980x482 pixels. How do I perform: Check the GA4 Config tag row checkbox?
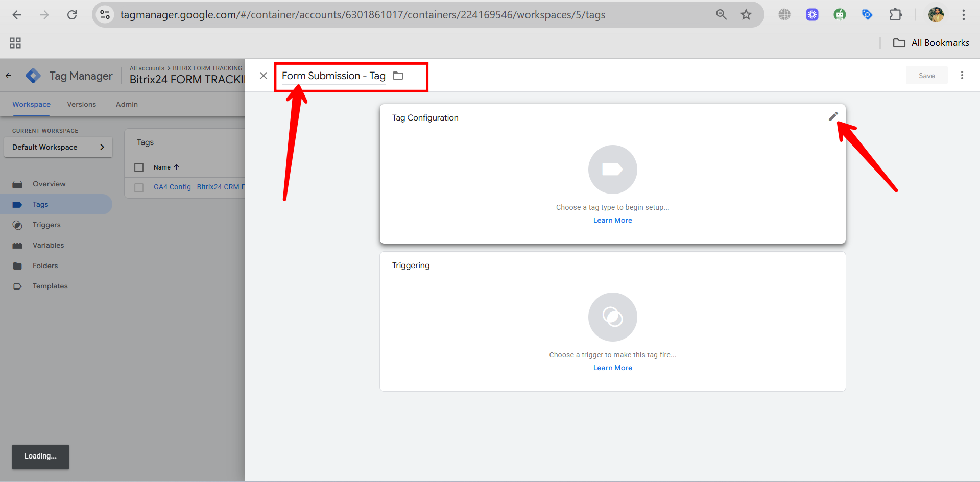139,187
